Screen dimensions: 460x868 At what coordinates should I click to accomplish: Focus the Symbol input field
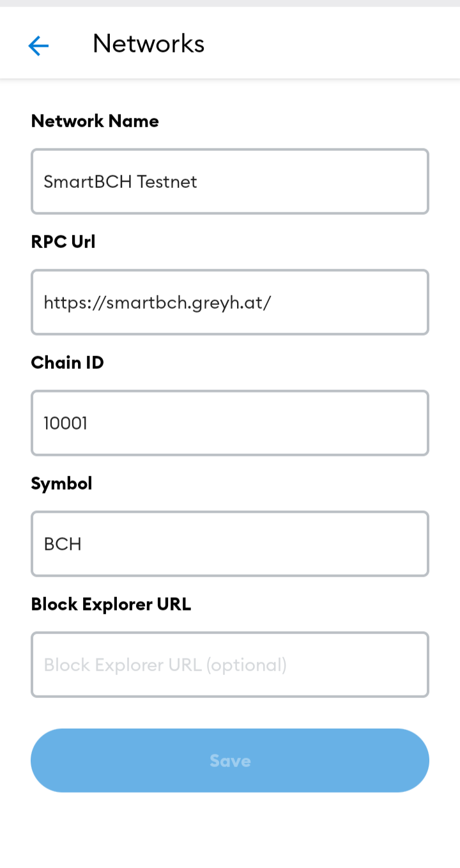tap(230, 544)
